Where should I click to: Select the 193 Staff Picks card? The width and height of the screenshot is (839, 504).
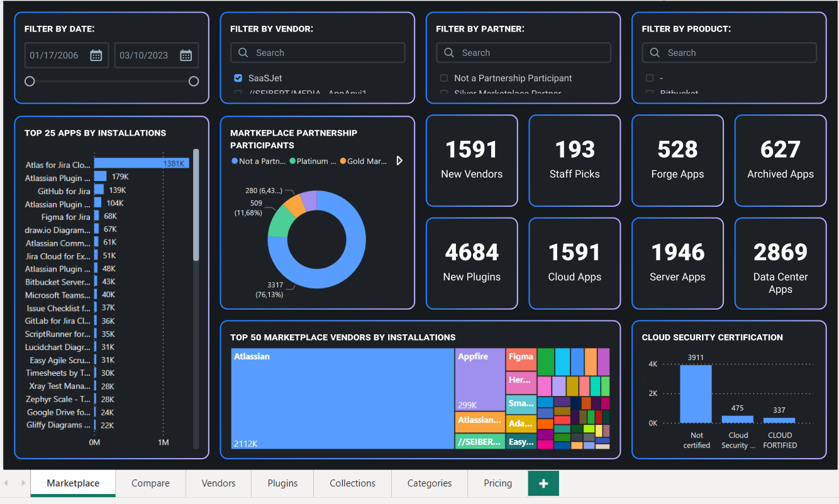click(575, 160)
